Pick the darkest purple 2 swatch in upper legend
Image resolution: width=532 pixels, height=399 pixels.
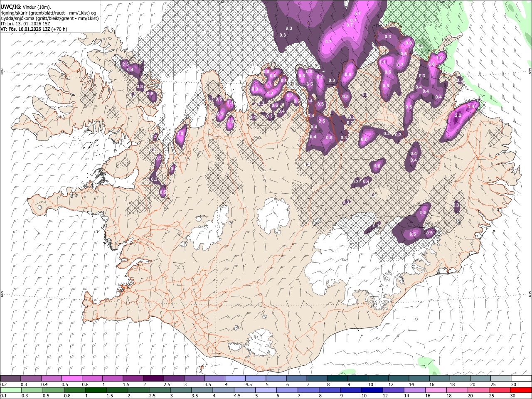pos(153,379)
